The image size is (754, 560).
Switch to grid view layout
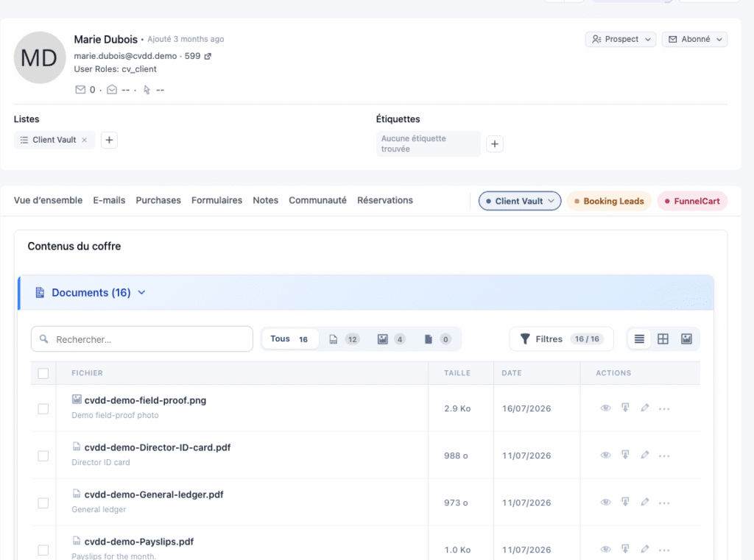[663, 339]
